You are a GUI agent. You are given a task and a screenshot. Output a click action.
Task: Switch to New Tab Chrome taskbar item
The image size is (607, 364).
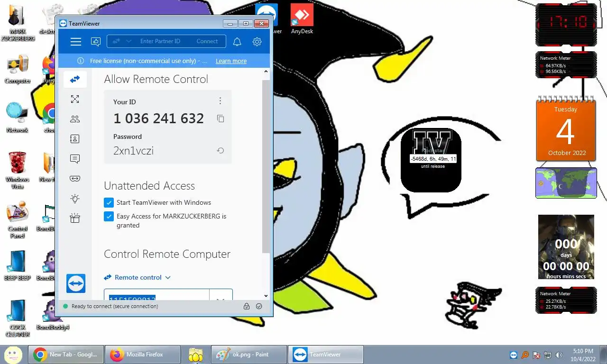click(x=65, y=355)
